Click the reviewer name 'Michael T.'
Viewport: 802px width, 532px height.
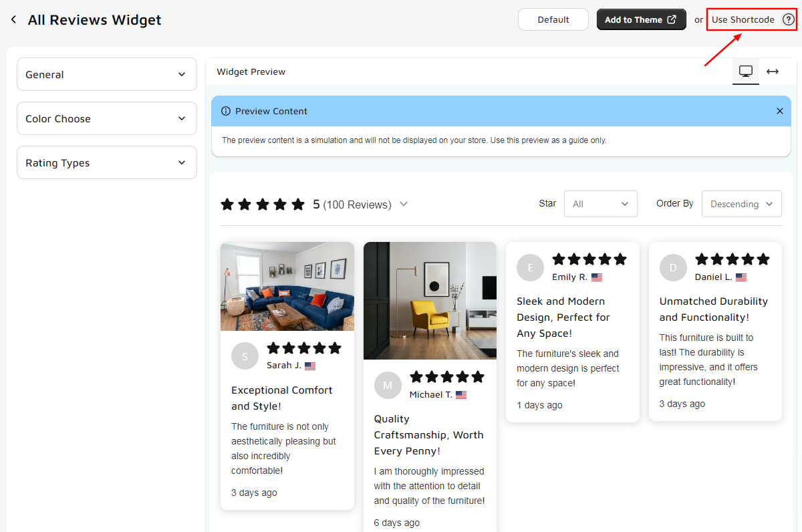(x=431, y=395)
